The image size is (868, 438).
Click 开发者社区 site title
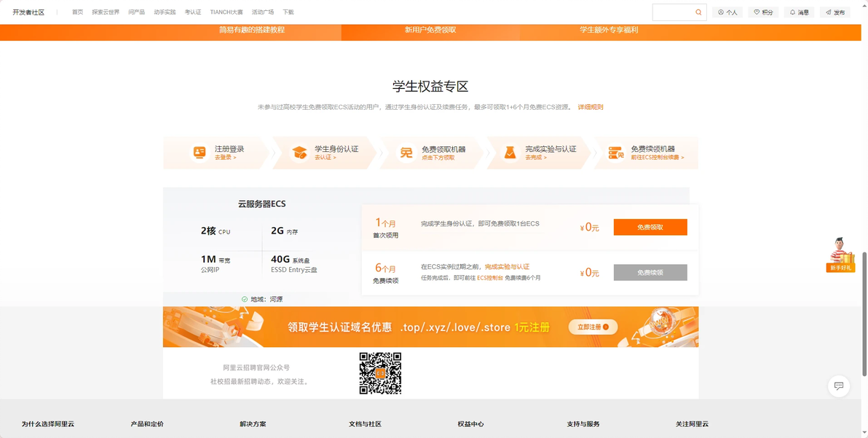pos(29,12)
